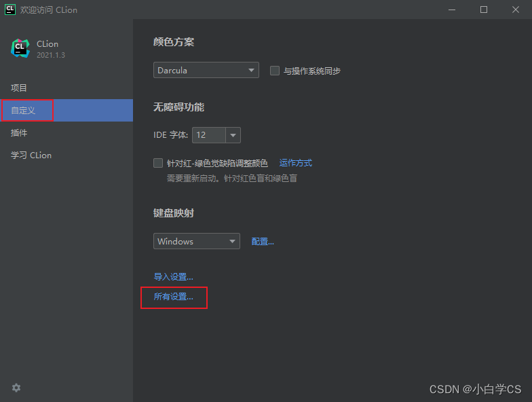Open the Darcula color scheme dropdown
This screenshot has width=532, height=402.
click(206, 70)
